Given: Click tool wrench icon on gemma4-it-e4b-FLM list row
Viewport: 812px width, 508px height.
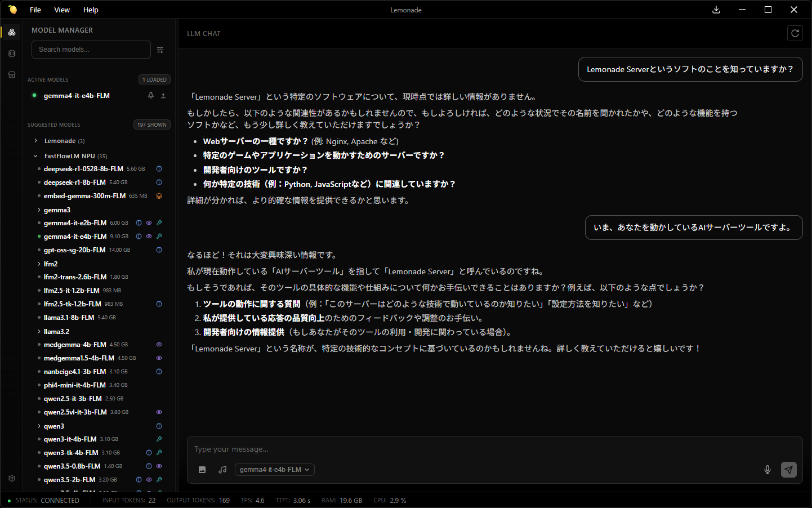Looking at the screenshot, I should tap(159, 237).
